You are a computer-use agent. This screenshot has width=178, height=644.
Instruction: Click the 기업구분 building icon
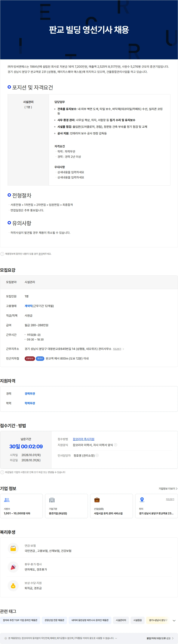coord(52,500)
